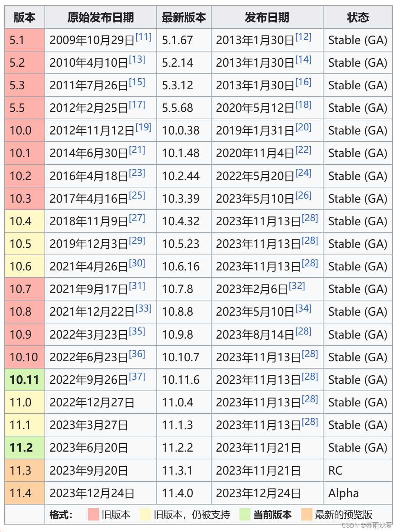Screen dimensions: 398x532
Task: Open citation [19] beside 2012年11月12日
Action: point(144,127)
